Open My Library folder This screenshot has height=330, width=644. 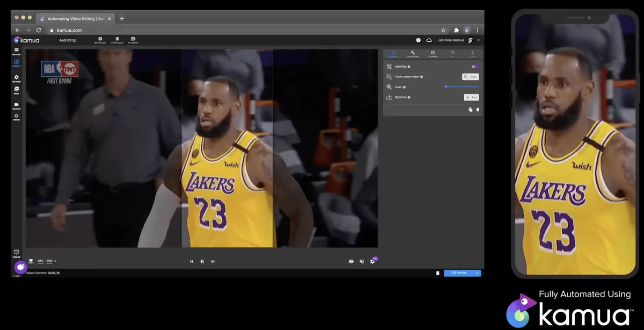[133, 40]
